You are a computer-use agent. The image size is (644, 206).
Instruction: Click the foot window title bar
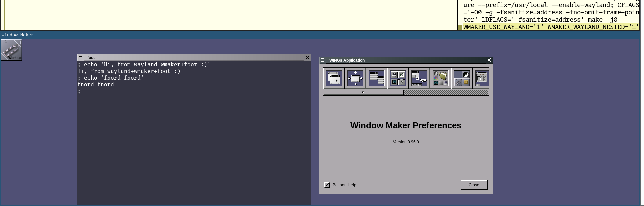coord(194,57)
